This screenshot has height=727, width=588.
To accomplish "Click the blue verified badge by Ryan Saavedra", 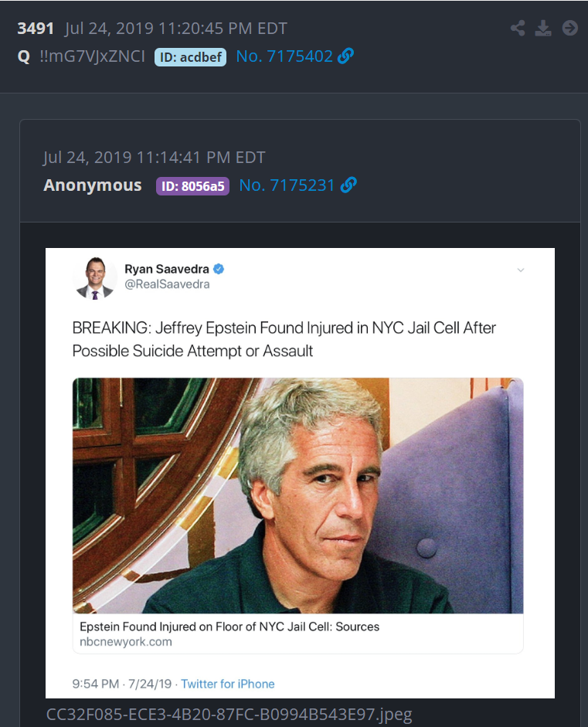I will coord(219,269).
